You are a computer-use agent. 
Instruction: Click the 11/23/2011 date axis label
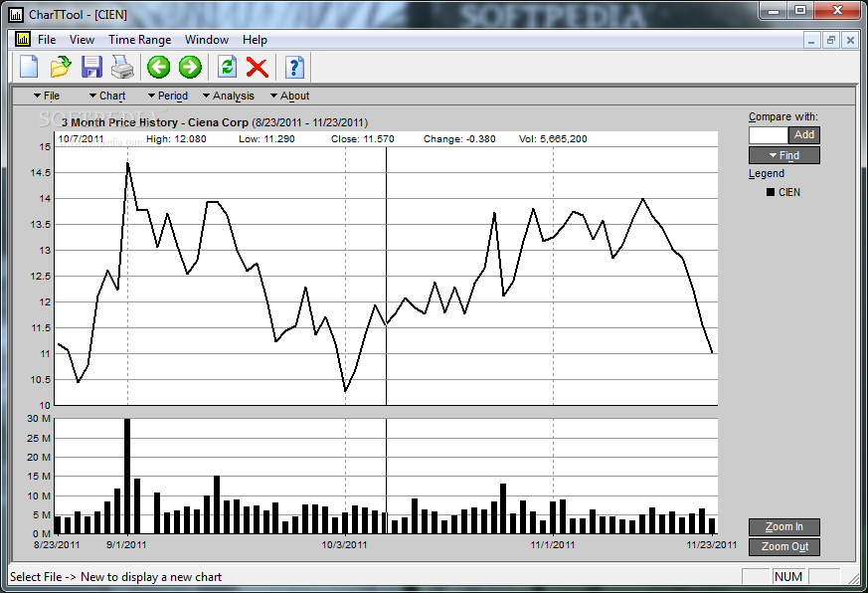coord(712,545)
